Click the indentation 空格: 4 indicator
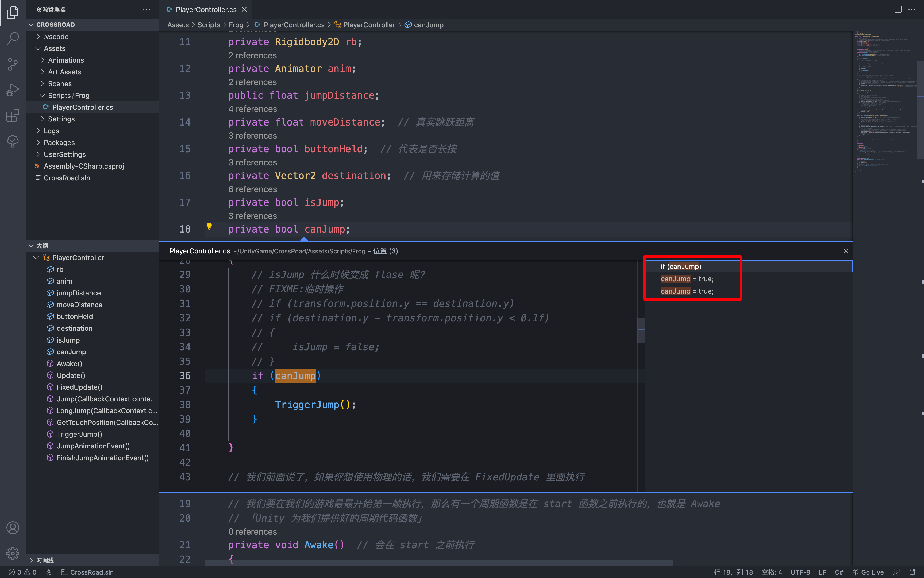 coord(772,572)
